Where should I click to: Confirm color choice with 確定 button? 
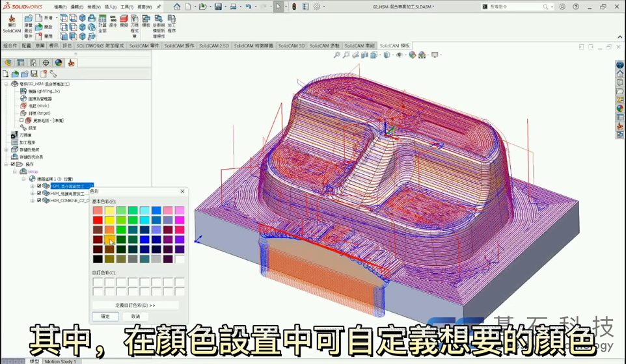pyautogui.click(x=105, y=317)
